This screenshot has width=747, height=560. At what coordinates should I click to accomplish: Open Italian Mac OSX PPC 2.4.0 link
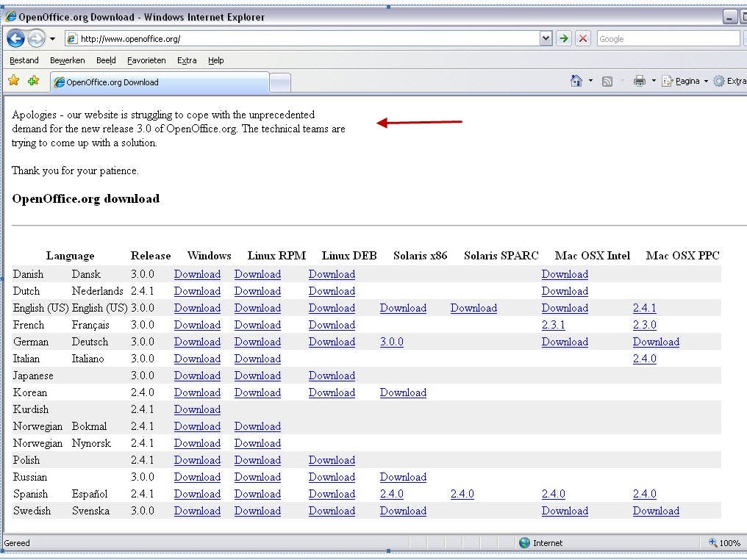[644, 359]
